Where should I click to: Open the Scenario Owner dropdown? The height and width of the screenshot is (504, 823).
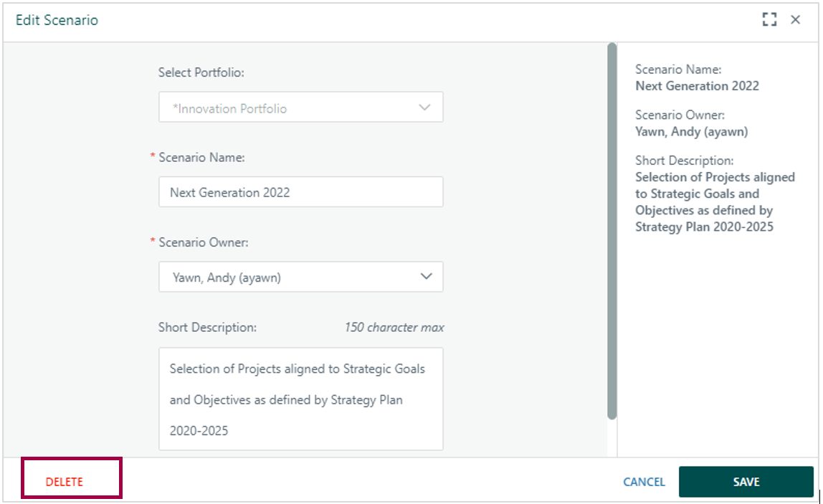point(301,277)
